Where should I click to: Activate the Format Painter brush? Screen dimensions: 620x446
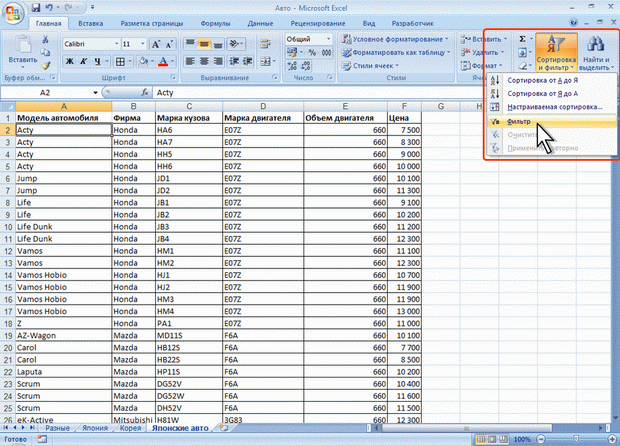pos(46,65)
